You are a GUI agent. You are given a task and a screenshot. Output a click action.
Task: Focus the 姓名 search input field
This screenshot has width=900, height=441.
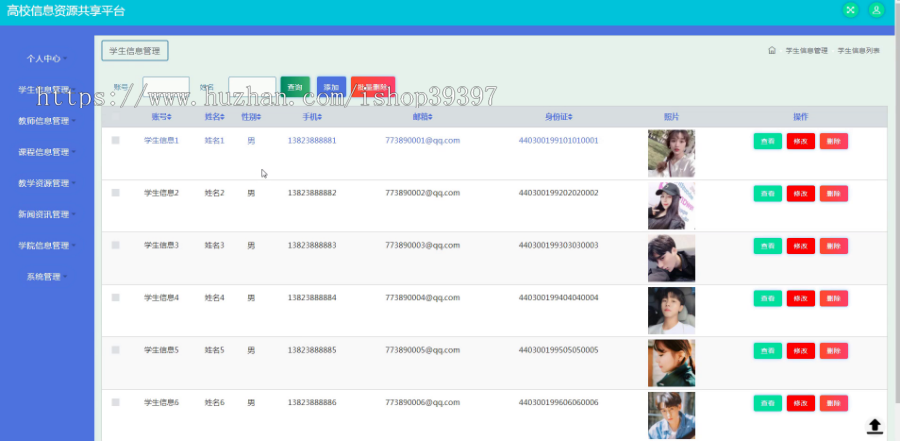(252, 87)
